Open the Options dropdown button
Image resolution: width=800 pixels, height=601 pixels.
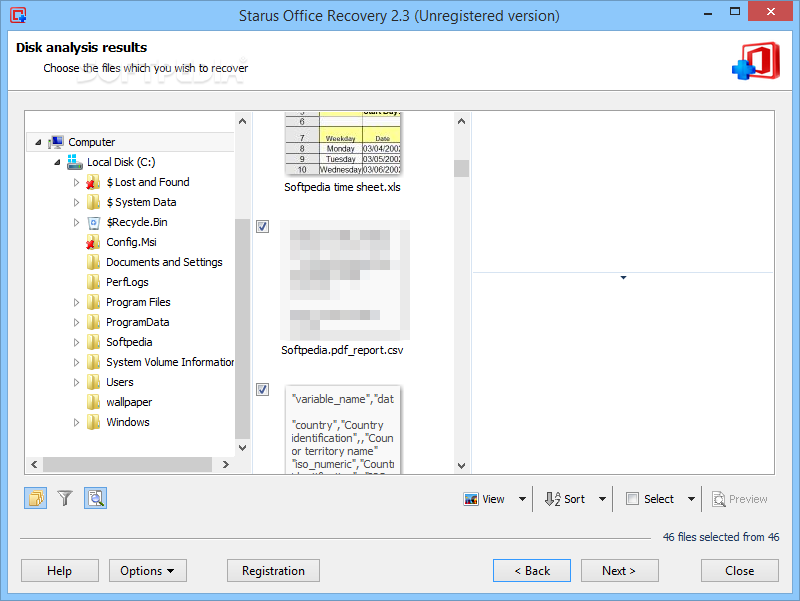(x=147, y=570)
